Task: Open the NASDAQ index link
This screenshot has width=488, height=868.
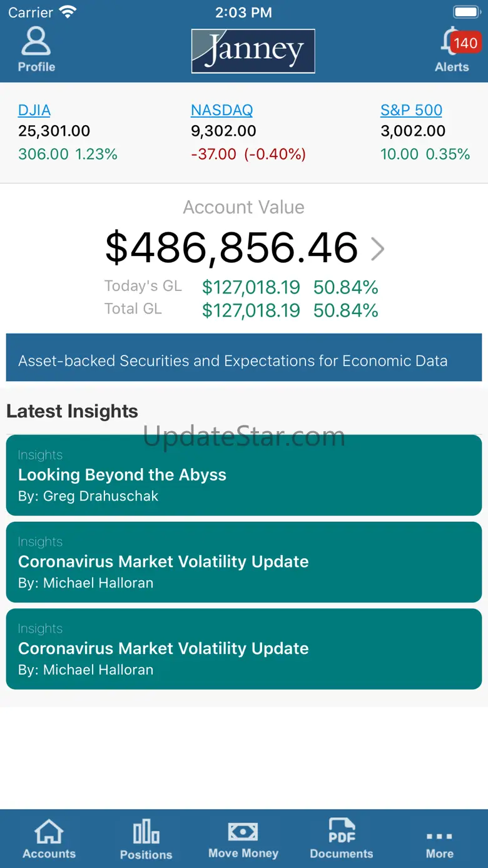Action: [x=222, y=110]
